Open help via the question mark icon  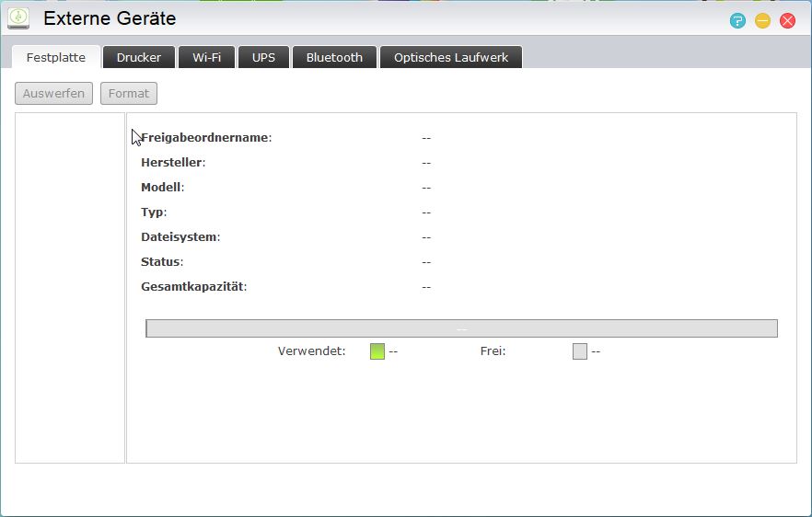pyautogui.click(x=737, y=21)
